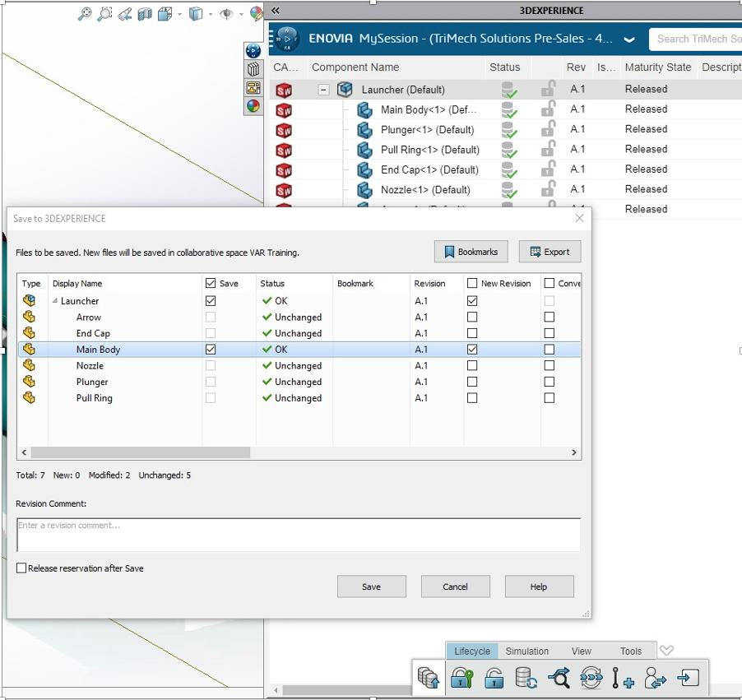Click the Hide/Show Items eye icon
This screenshot has height=700, width=742.
coord(227,14)
